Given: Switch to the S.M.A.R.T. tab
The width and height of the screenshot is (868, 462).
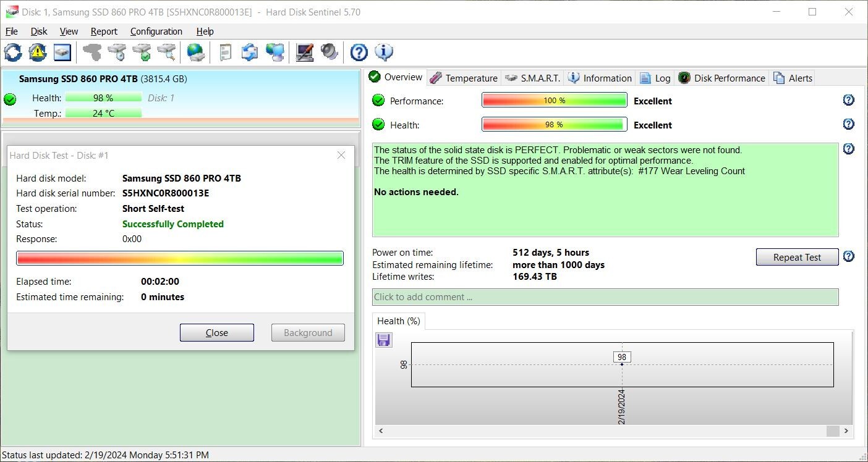Looking at the screenshot, I should [x=533, y=78].
